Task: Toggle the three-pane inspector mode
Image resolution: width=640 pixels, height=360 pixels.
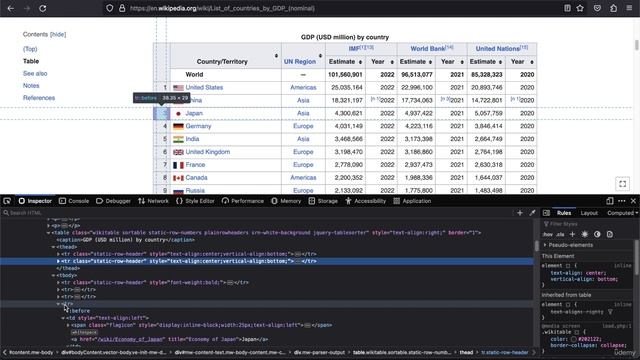Action: [x=546, y=213]
